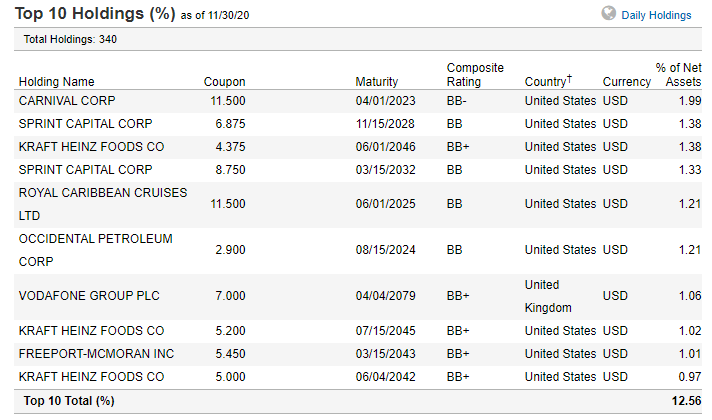The image size is (712, 420).
Task: Click the Country column header
Action: [548, 81]
